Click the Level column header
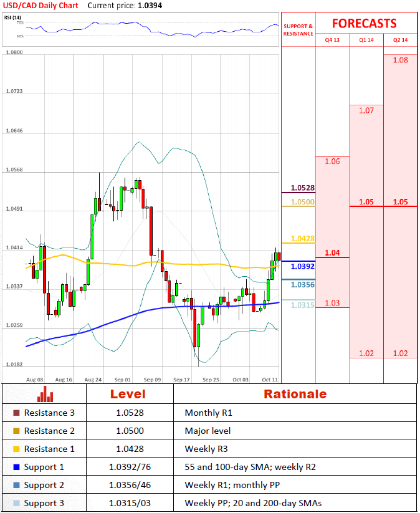This screenshot has height=513, width=420. click(x=128, y=394)
